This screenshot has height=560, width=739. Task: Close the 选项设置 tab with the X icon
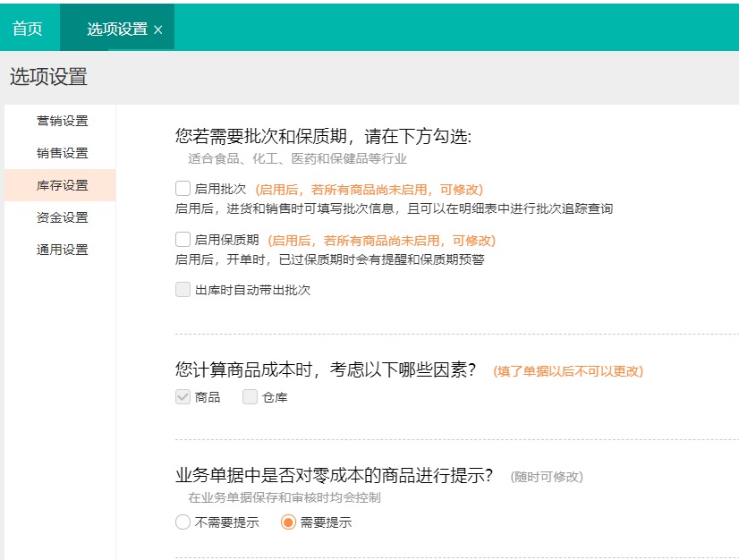pos(158,30)
